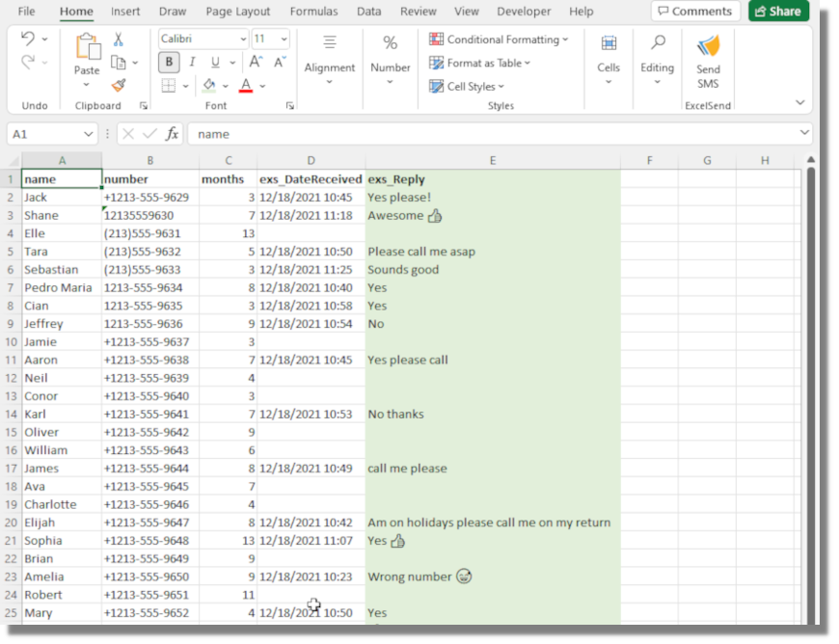Select the Please call me asap cell

(x=492, y=251)
